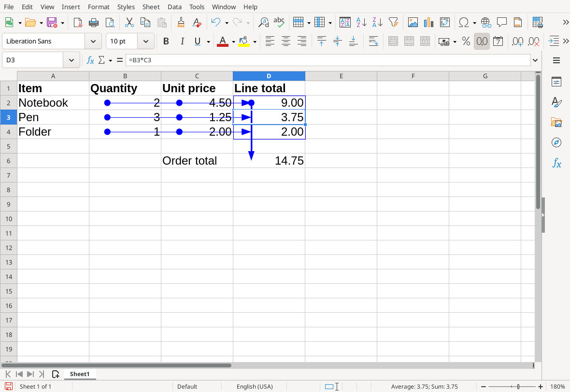
Task: Click the Open file folder icon
Action: 30,23
